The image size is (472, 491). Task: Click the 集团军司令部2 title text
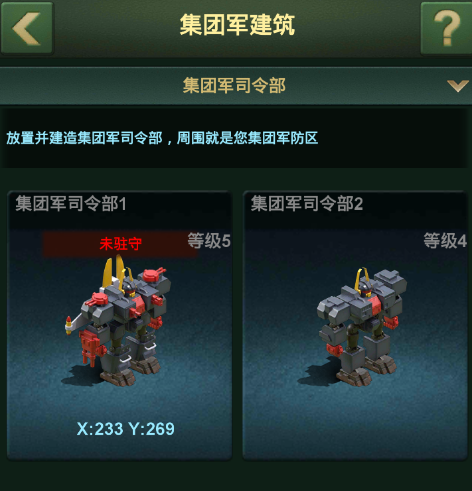tap(307, 203)
